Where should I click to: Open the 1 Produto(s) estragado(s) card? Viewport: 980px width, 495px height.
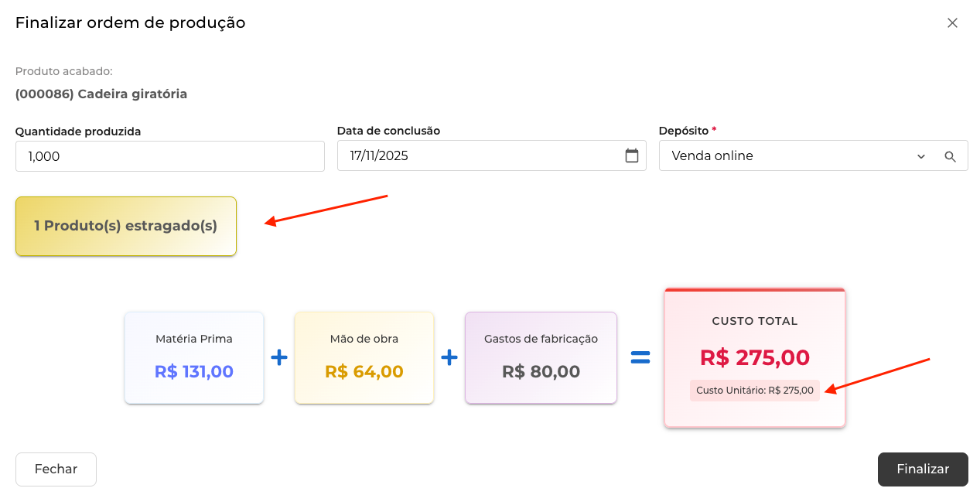[x=126, y=226]
